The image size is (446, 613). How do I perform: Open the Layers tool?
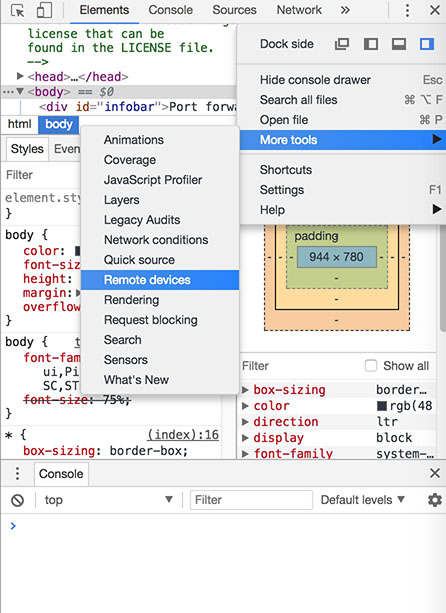(x=160, y=200)
